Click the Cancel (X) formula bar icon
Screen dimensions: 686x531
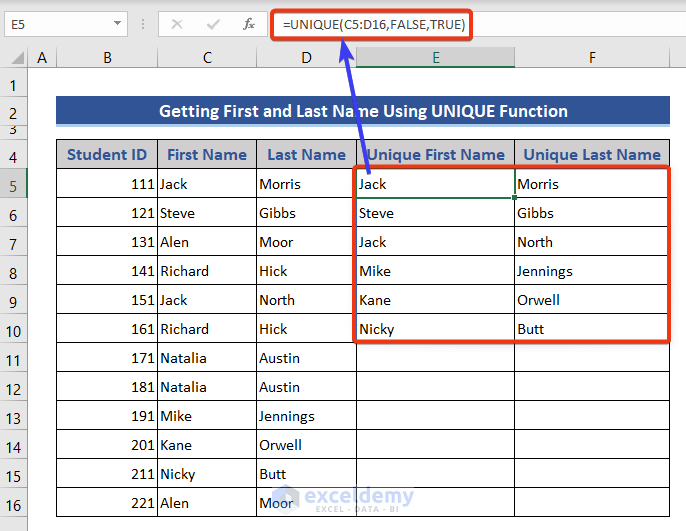pos(177,24)
